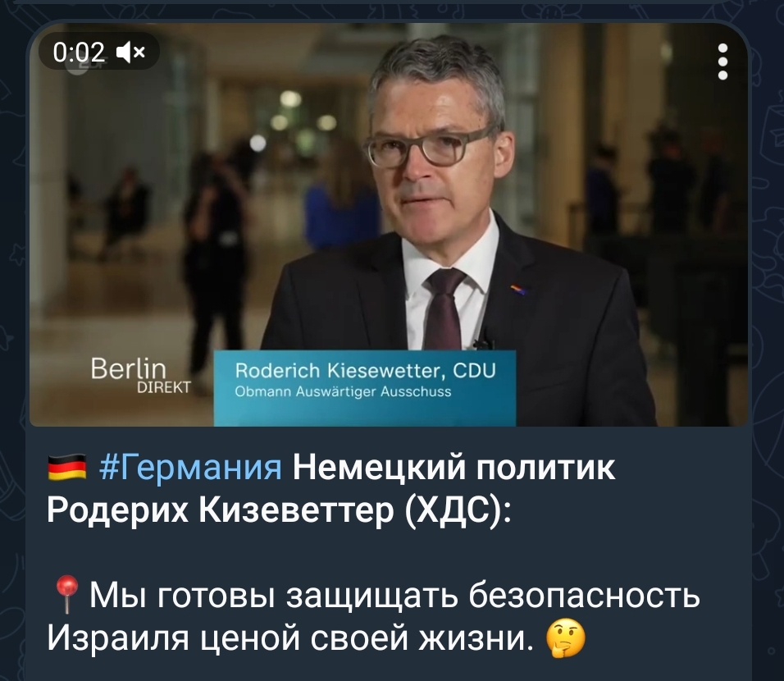Click the Obmann Auswärtiger Ausschuss subtitle

[343, 392]
